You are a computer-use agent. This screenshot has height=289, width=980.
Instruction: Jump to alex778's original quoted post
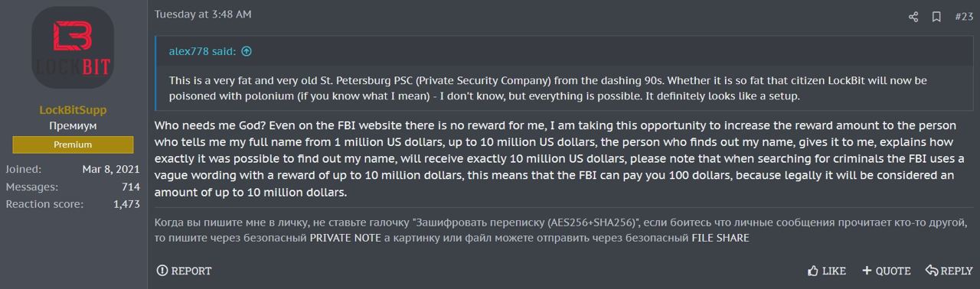tap(247, 52)
